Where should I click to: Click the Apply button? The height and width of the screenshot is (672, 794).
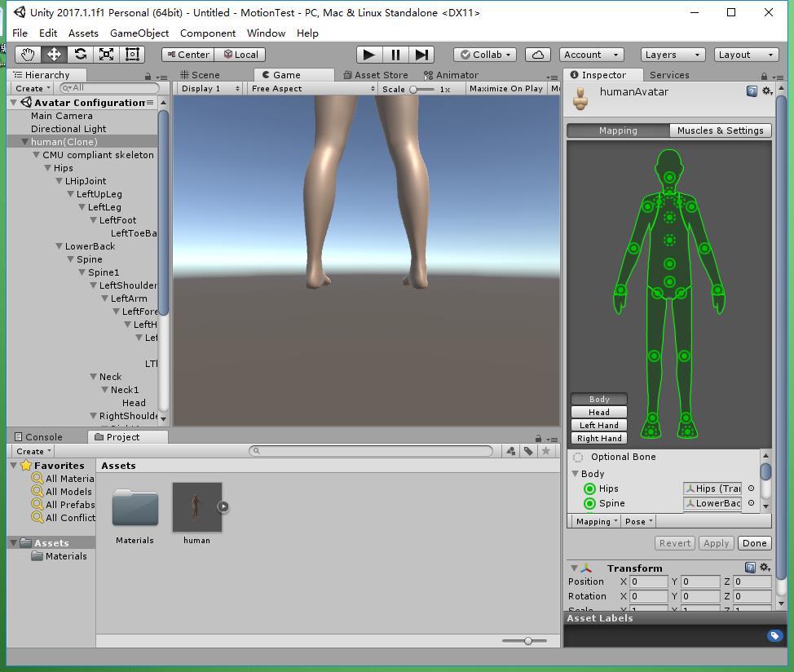tap(716, 543)
